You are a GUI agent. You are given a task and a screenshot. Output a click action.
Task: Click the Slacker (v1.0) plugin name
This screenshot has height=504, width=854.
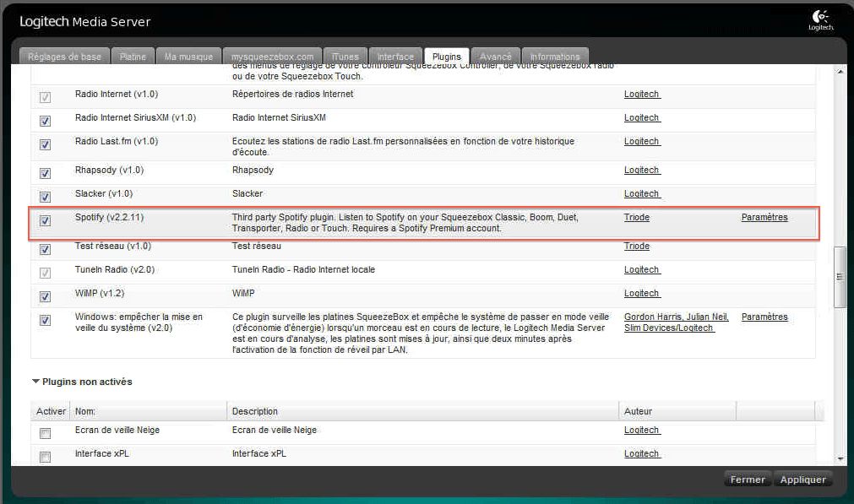[x=104, y=193]
